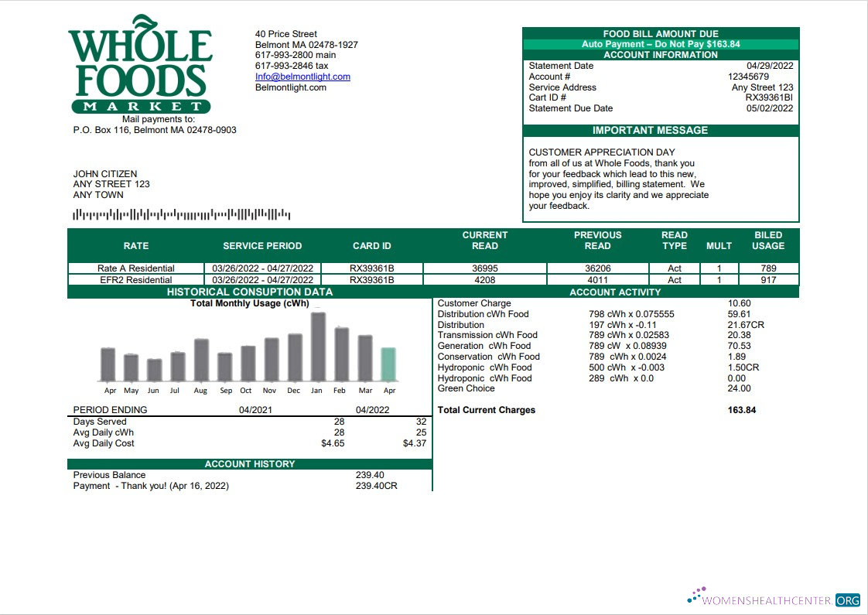Image resolution: width=868 pixels, height=615 pixels.
Task: Click the ACCOUNT HISTORY header bar
Action: click(250, 463)
